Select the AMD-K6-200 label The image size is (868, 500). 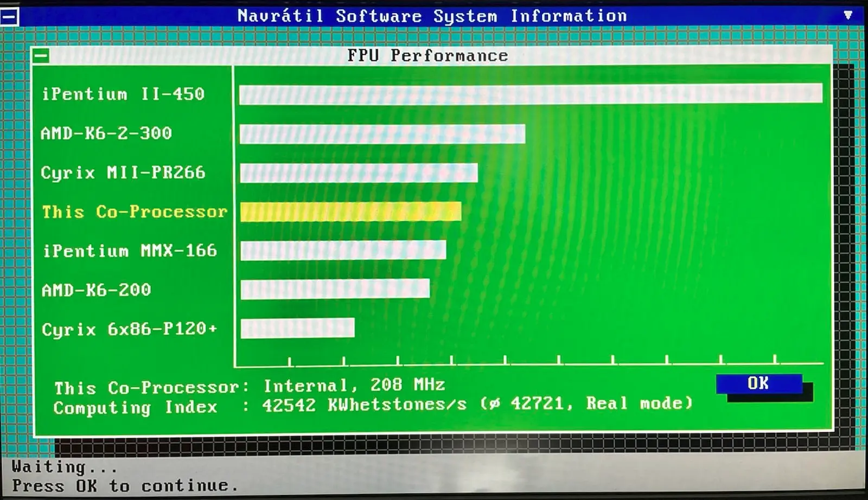tap(96, 290)
